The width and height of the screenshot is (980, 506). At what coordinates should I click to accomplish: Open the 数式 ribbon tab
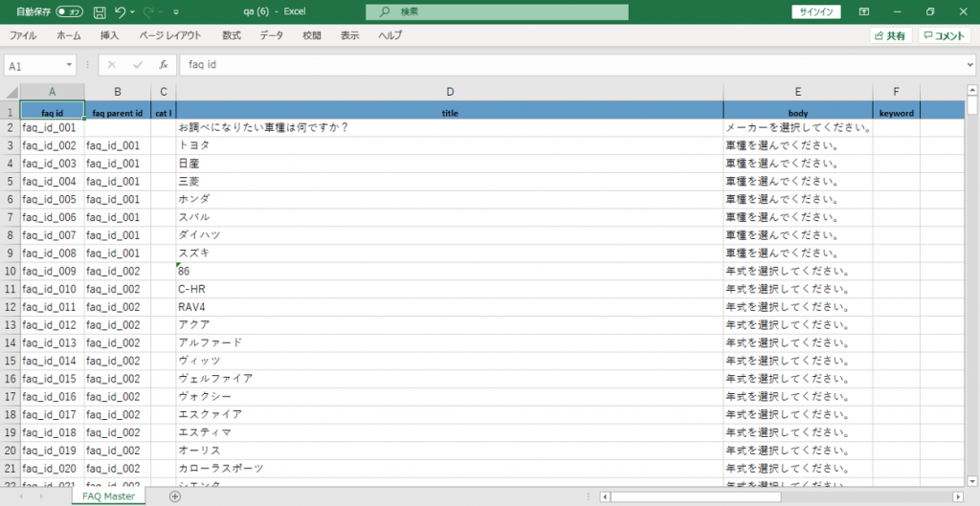(232, 35)
